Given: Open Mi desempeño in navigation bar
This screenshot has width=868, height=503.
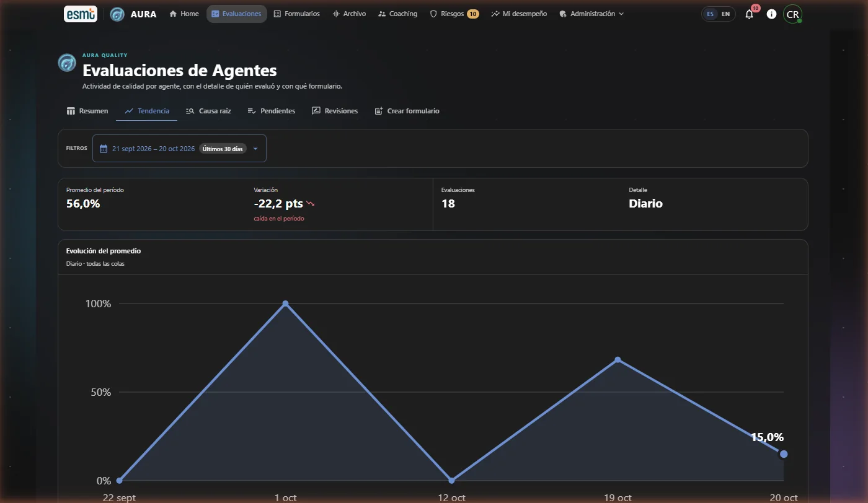Looking at the screenshot, I should click(519, 14).
